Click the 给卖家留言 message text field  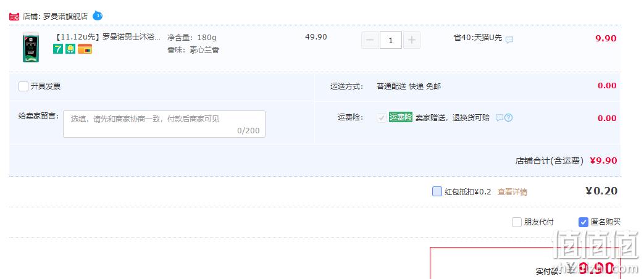[164, 124]
